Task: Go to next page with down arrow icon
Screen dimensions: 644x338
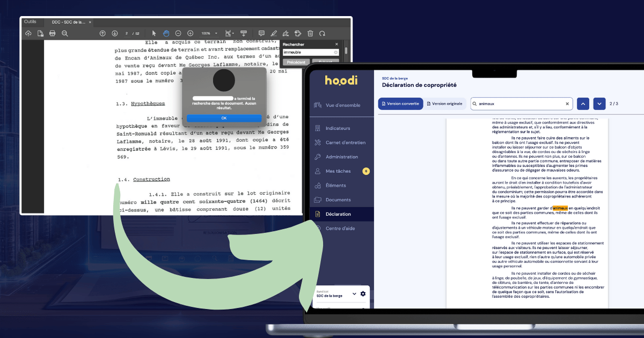Action: [x=115, y=33]
